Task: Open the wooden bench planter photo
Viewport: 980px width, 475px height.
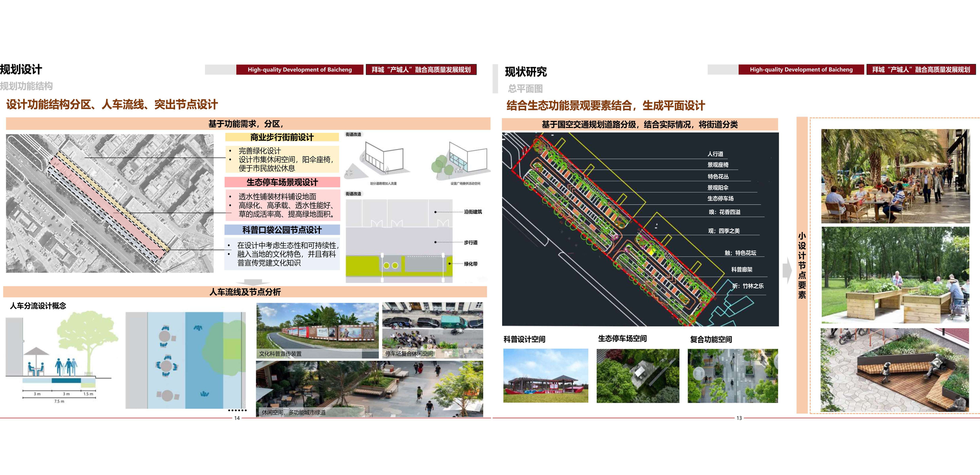Action: tap(895, 370)
